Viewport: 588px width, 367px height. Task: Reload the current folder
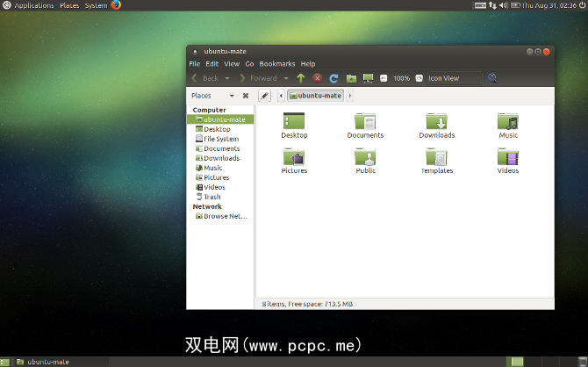(x=333, y=78)
